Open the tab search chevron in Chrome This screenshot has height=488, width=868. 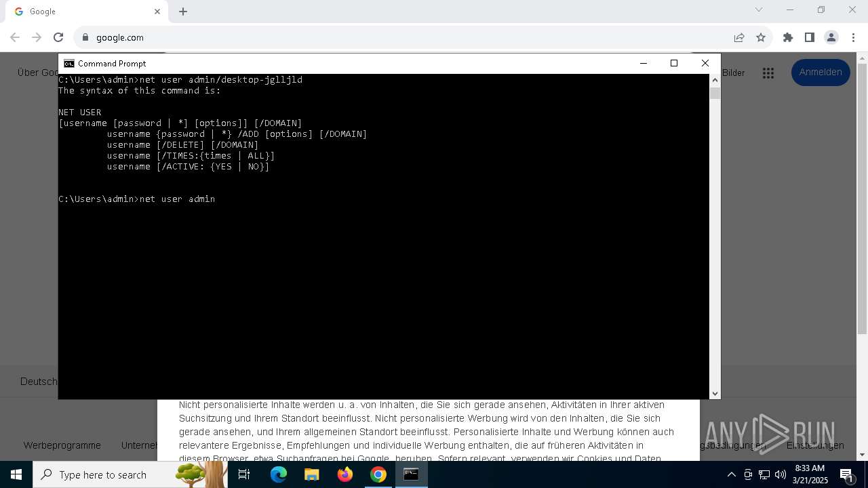click(x=759, y=9)
